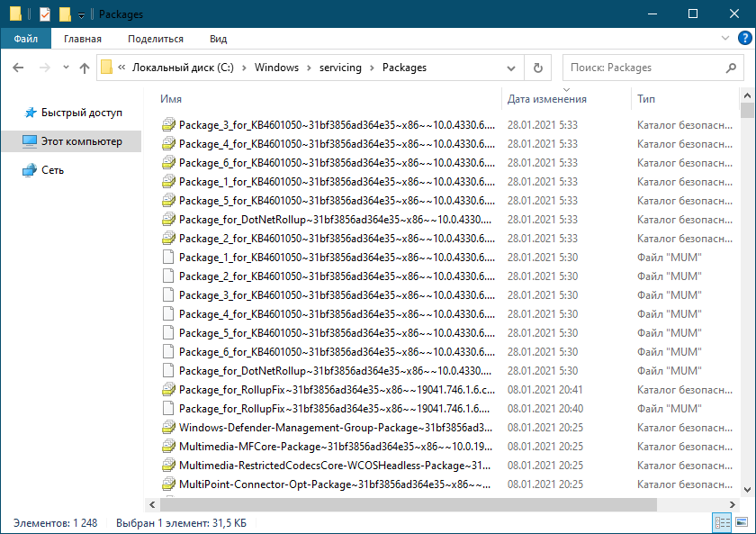Switch to the Главная ribbon tab
This screenshot has width=756, height=534.
click(83, 39)
